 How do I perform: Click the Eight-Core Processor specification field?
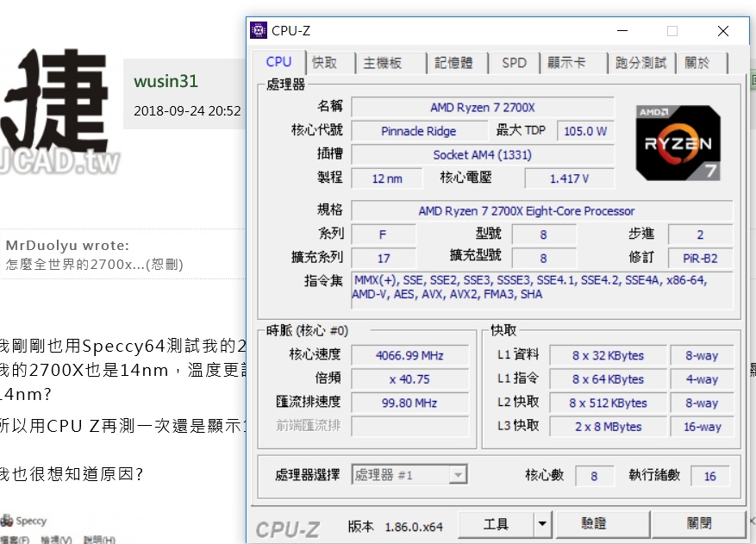click(x=542, y=210)
